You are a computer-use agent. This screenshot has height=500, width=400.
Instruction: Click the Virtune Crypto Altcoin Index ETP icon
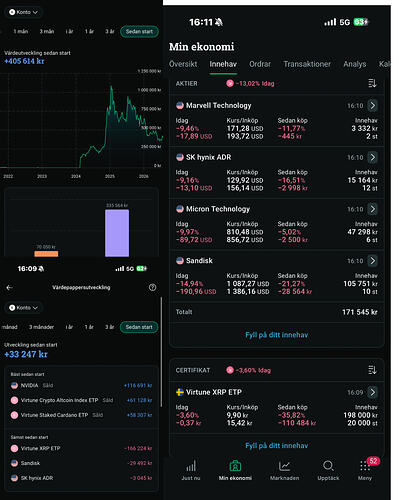[14, 400]
